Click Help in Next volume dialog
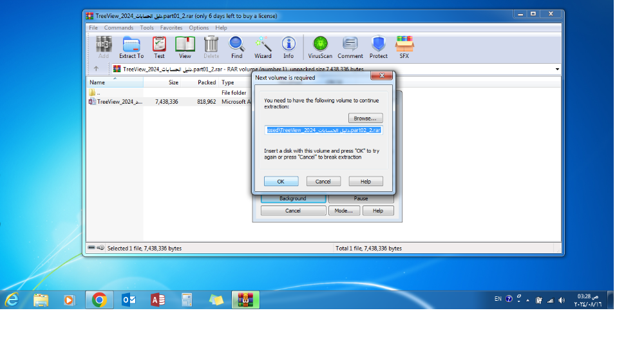 (x=366, y=181)
